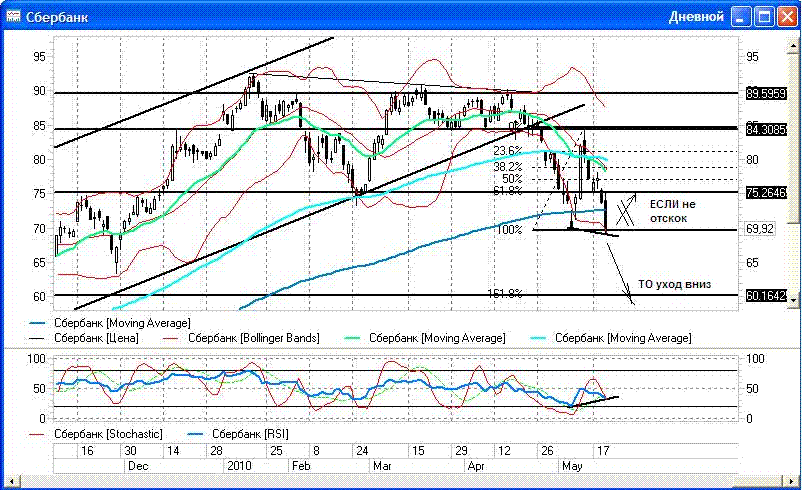This screenshot has height=490, width=802.
Task: Click the 'Dec' month label on time axis
Action: [138, 466]
